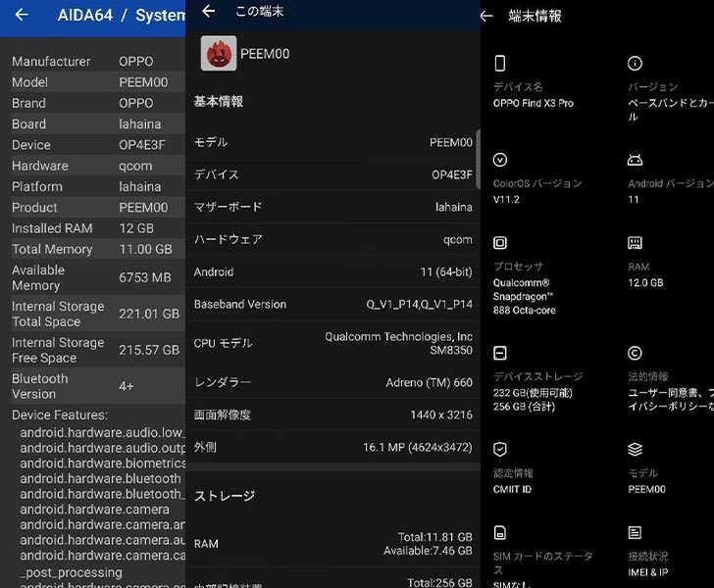
Task: Select the Manufacturer OPPO row in AIDA64
Action: pos(98,62)
